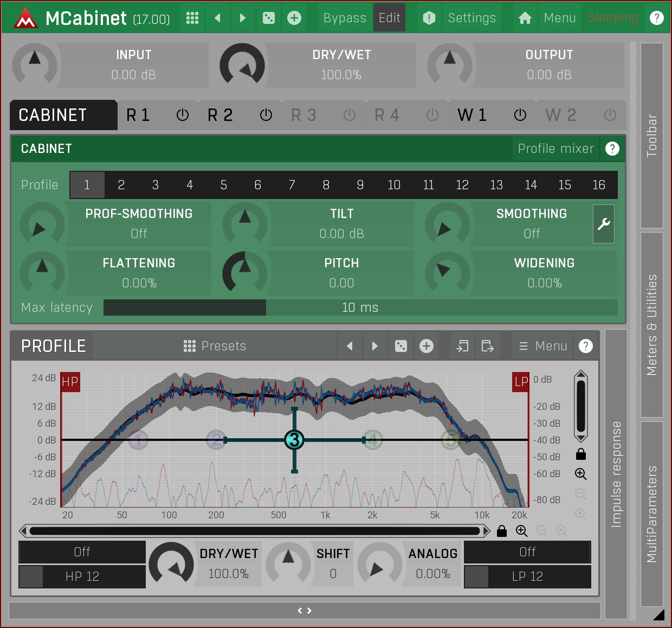Open the Profile section Menu dropdown

coord(543,346)
